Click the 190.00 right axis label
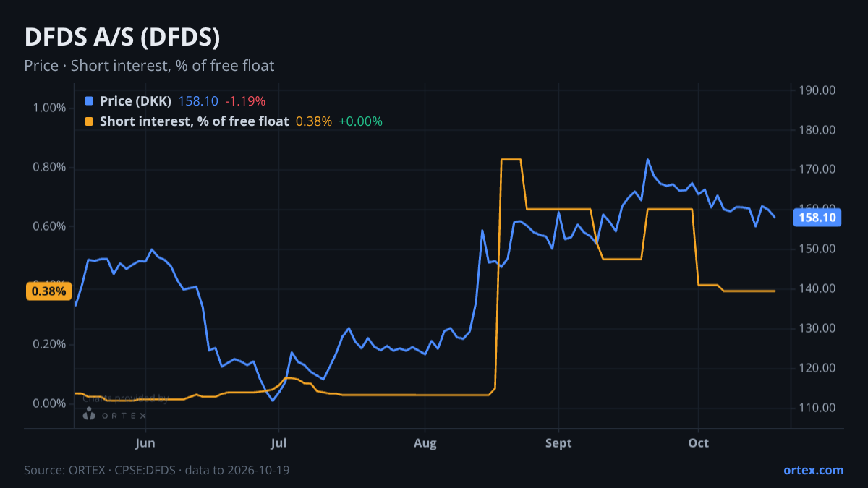Screen dimensions: 868x488 click(x=817, y=90)
